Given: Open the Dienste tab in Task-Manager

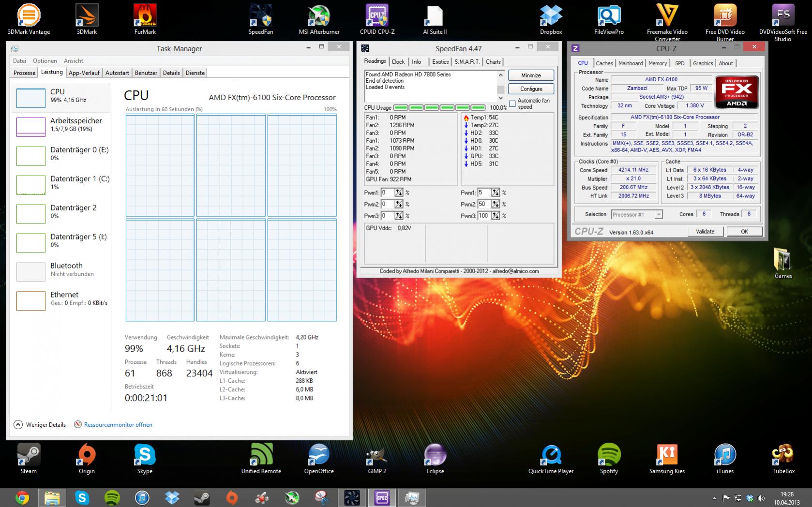Looking at the screenshot, I should [x=195, y=73].
